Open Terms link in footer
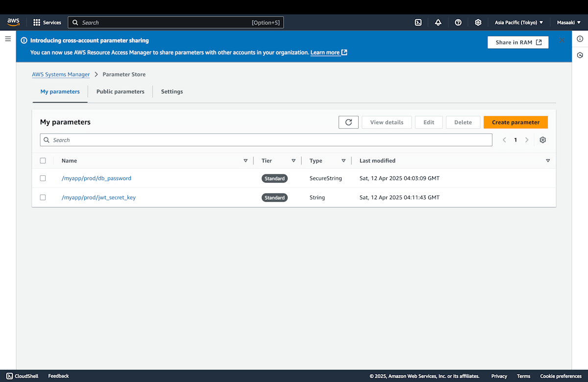588x382 pixels. pos(523,376)
